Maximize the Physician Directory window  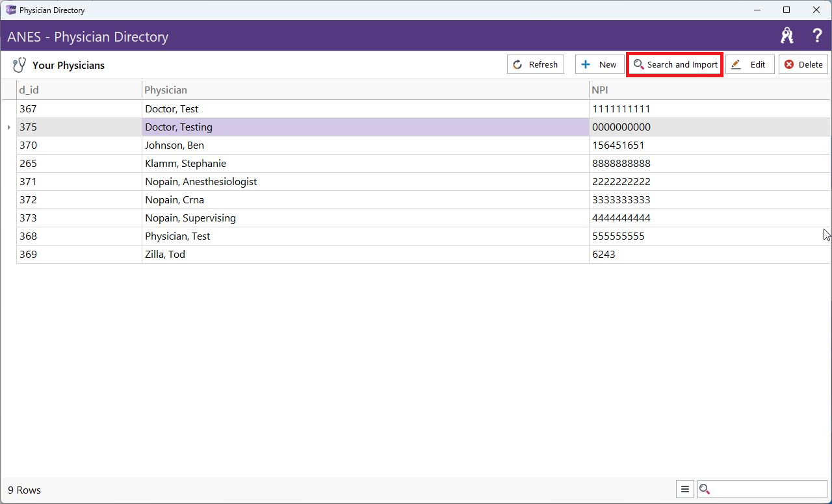pyautogui.click(x=786, y=10)
